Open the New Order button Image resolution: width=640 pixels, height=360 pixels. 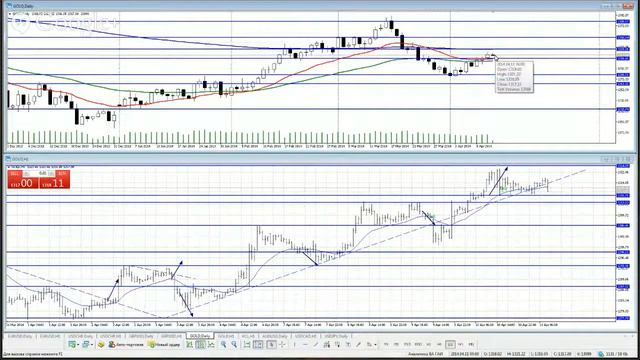coord(164,344)
